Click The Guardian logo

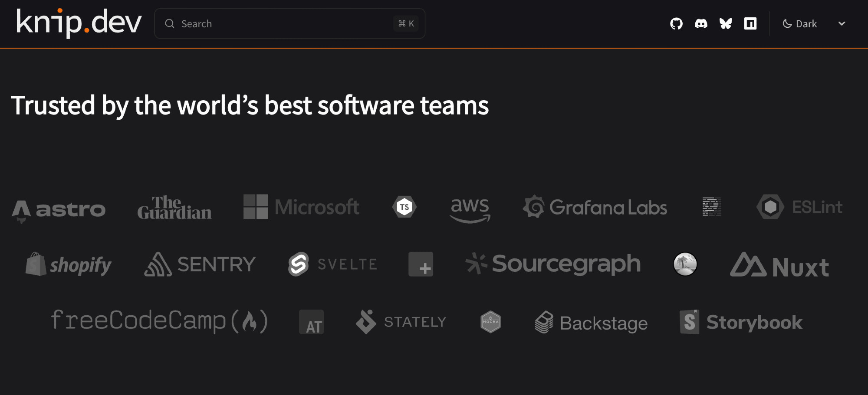[x=174, y=207]
